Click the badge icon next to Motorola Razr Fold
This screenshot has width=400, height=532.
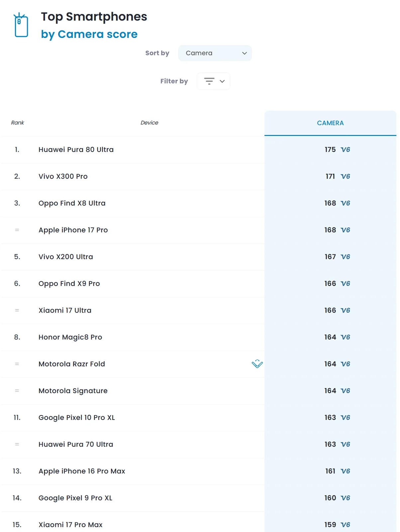[x=257, y=364]
